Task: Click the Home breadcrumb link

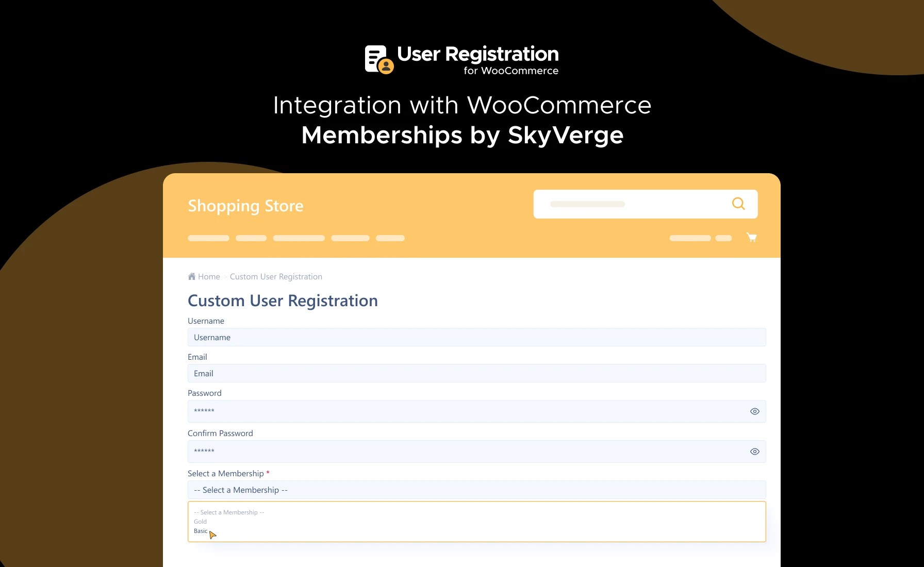Action: [208, 276]
